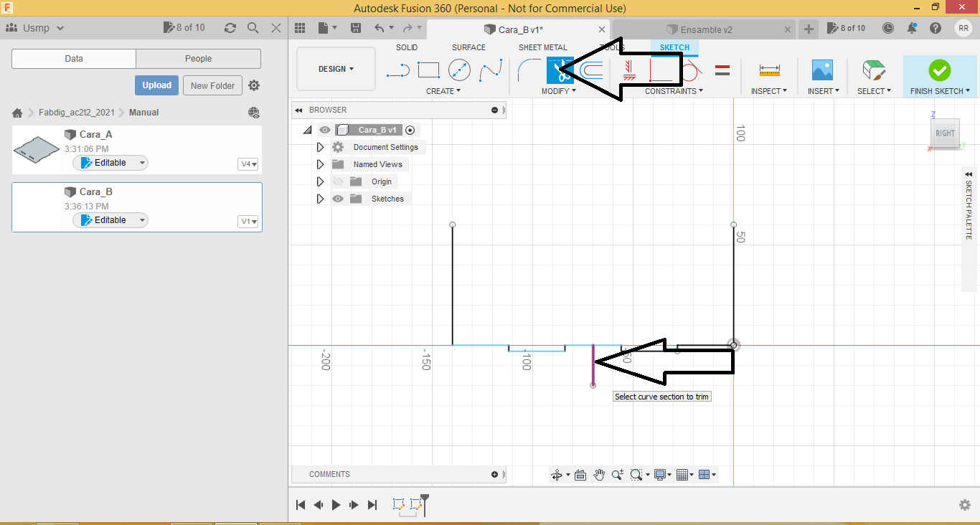Screen dimensions: 980x525
Task: Open Cara_A version V4 dropdown
Action: 248,164
